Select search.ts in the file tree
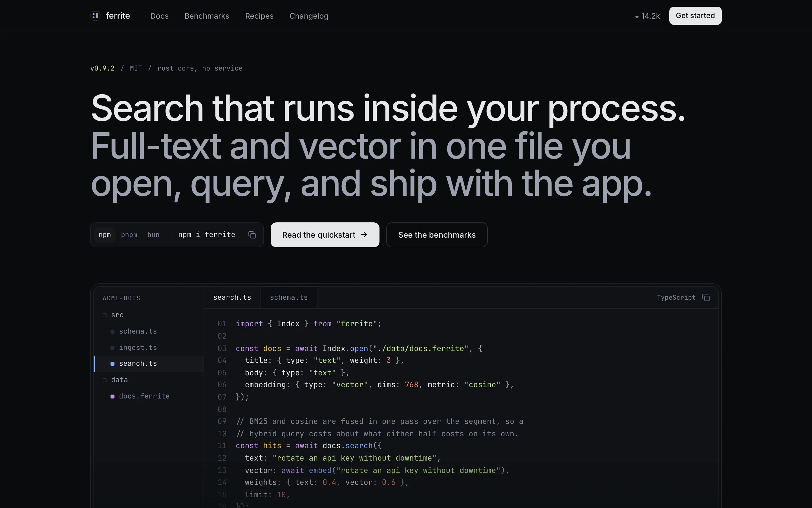 point(149,364)
